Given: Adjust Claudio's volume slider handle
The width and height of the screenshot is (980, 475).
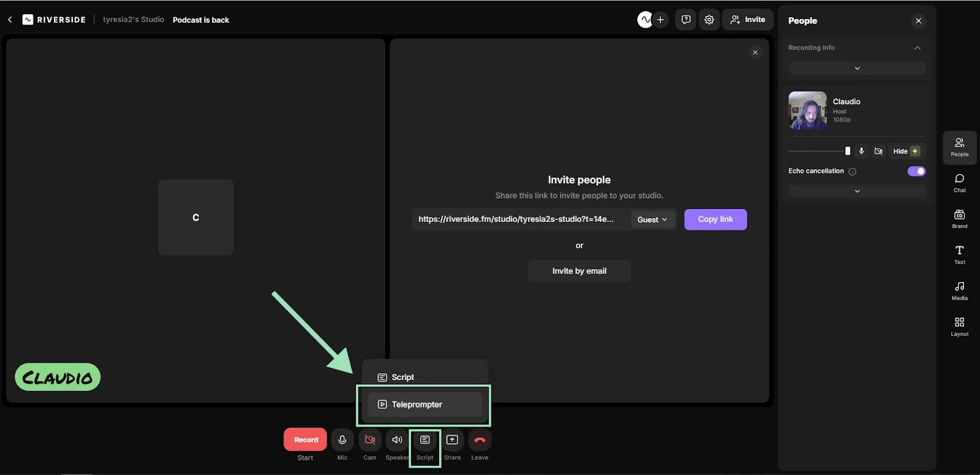Looking at the screenshot, I should pyautogui.click(x=848, y=151).
